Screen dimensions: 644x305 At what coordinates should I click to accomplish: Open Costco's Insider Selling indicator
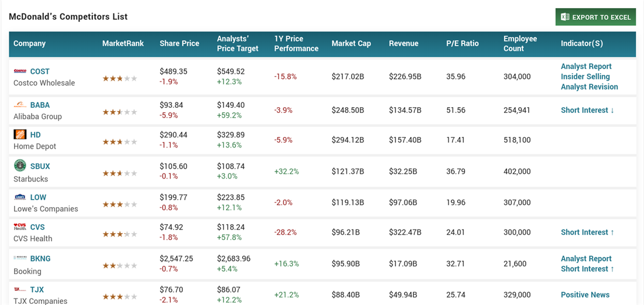coord(585,77)
